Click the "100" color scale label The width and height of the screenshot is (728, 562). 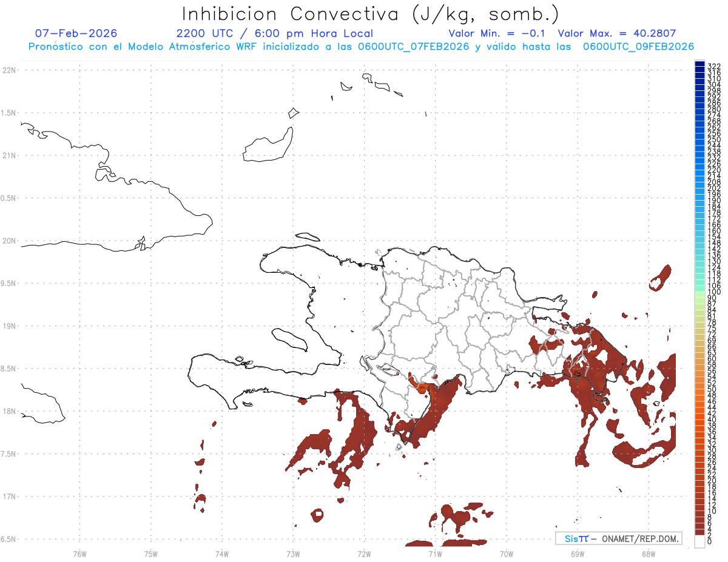pyautogui.click(x=713, y=292)
